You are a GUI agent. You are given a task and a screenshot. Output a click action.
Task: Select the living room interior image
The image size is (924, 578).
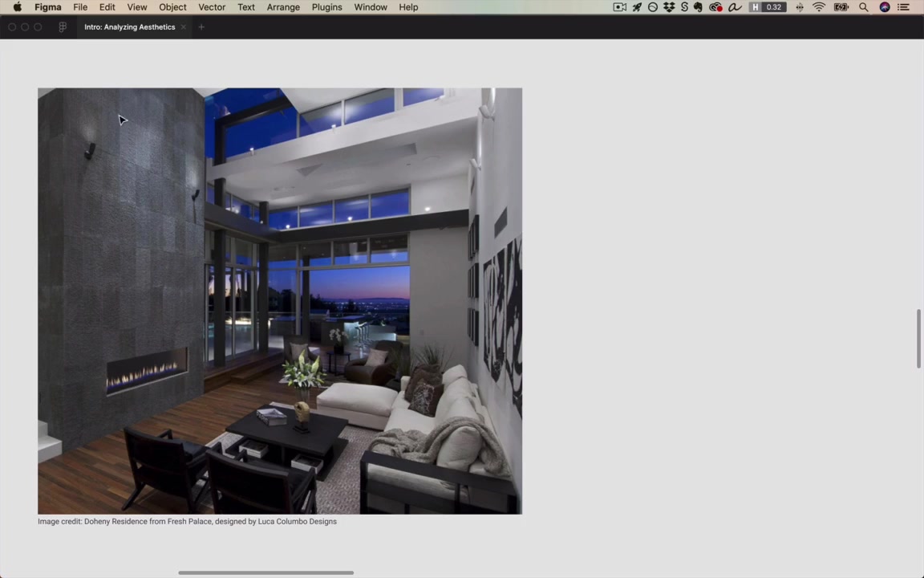(280, 301)
